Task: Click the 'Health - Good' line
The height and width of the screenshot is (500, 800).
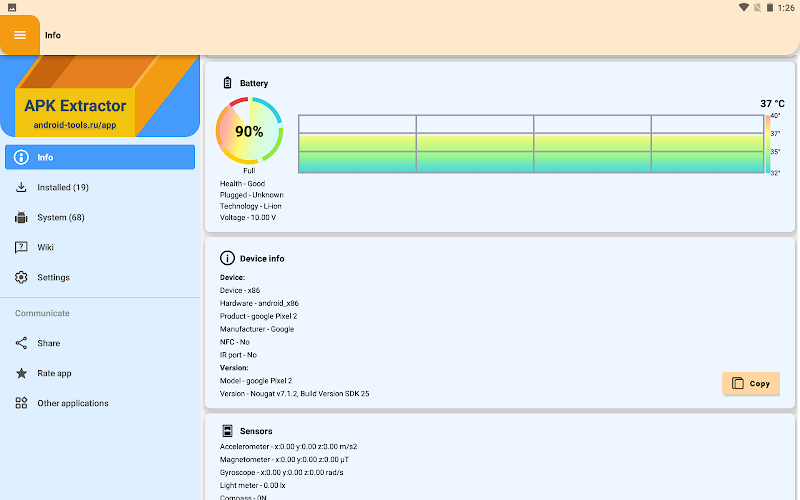Action: click(242, 184)
